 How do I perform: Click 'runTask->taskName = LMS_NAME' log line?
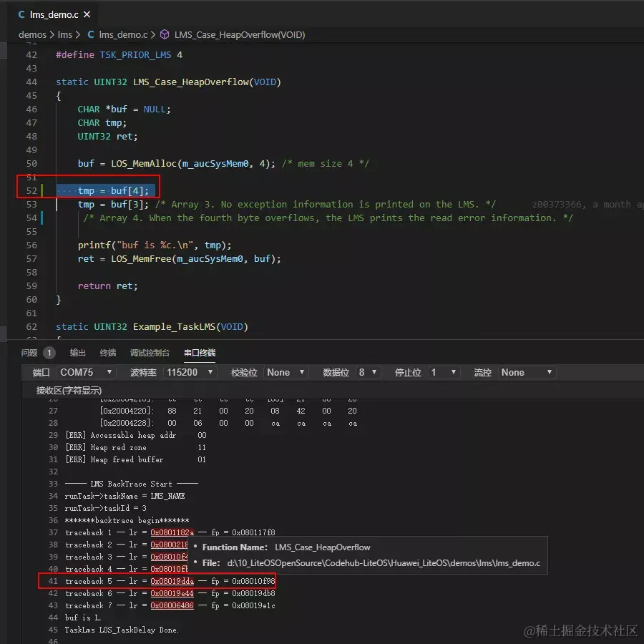[125, 496]
